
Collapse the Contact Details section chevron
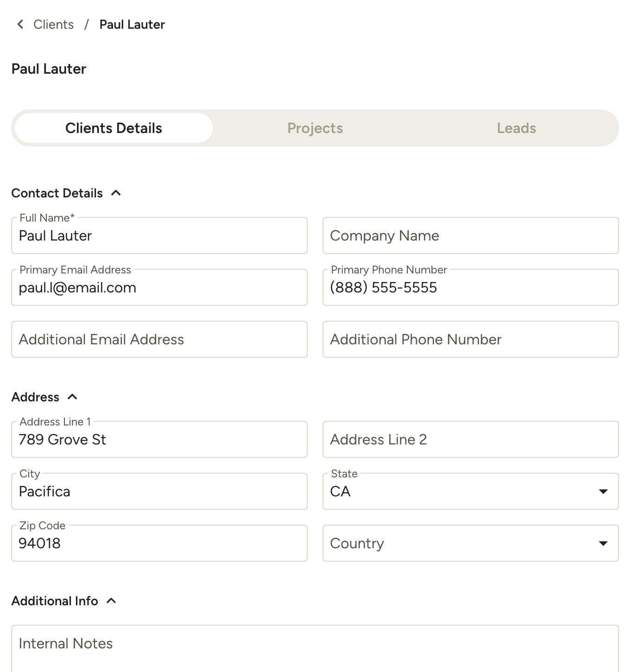point(116,193)
